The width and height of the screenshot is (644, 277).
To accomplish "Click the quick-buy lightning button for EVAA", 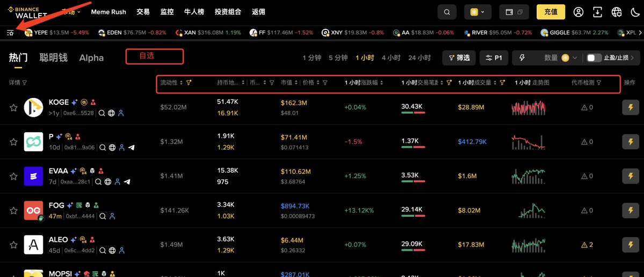I will point(631,176).
